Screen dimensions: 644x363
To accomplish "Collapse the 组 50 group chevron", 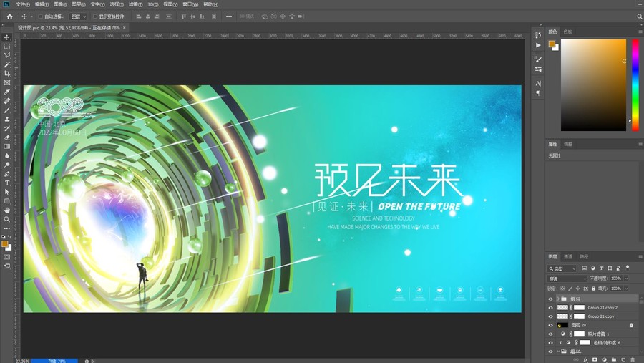I will click(x=557, y=351).
